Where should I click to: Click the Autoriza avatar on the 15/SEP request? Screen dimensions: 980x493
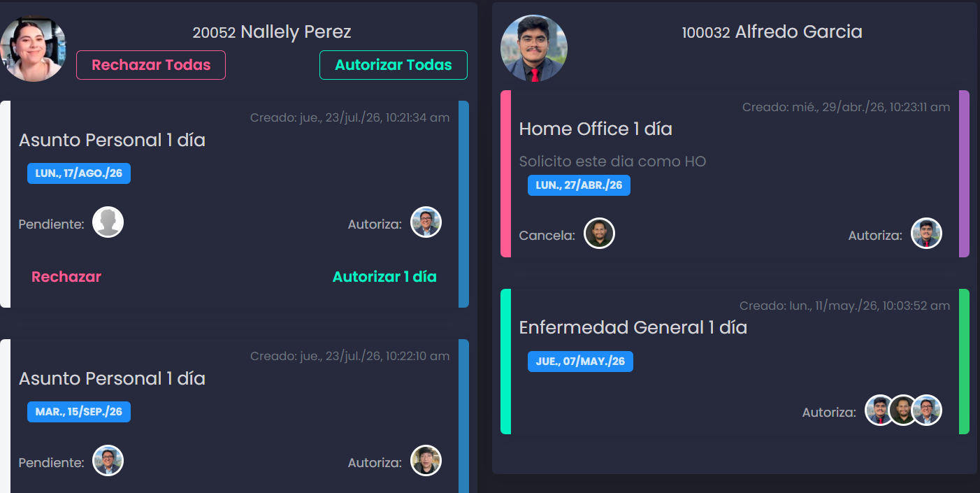[426, 461]
